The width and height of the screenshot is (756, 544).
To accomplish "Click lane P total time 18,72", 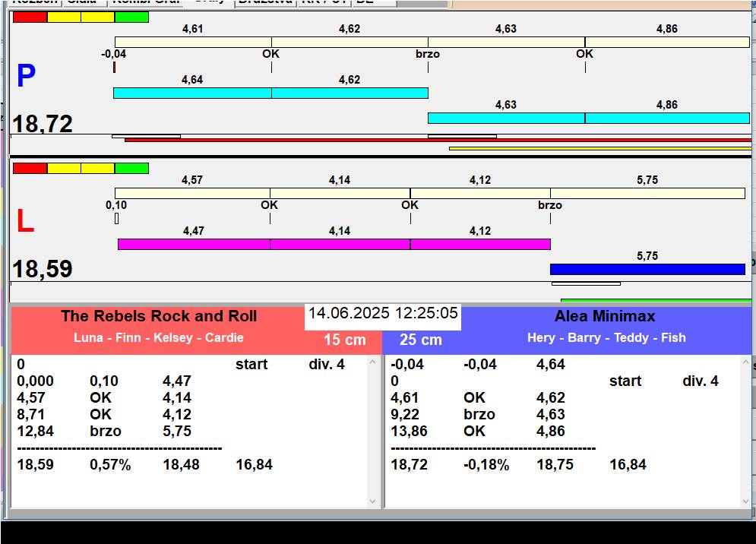I will click(x=43, y=124).
